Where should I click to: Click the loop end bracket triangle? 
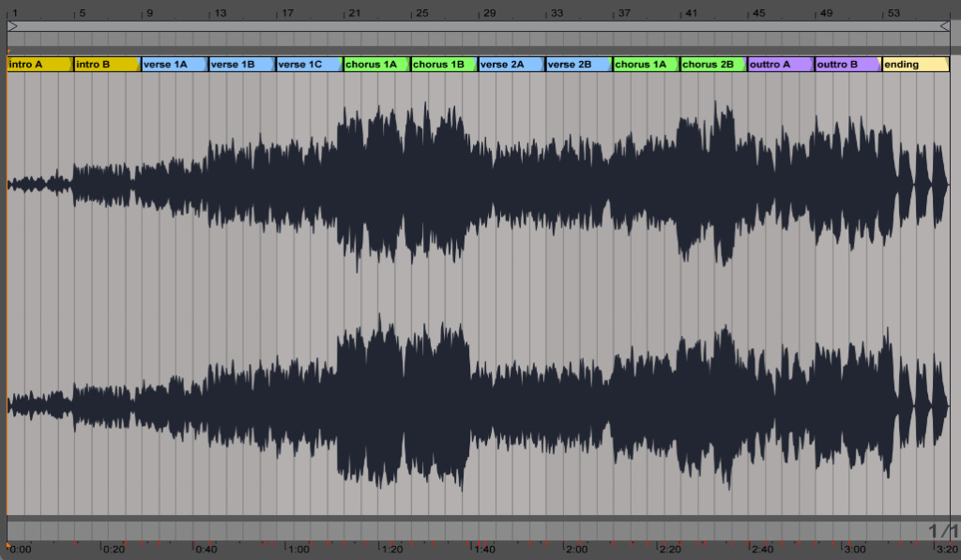[944, 26]
